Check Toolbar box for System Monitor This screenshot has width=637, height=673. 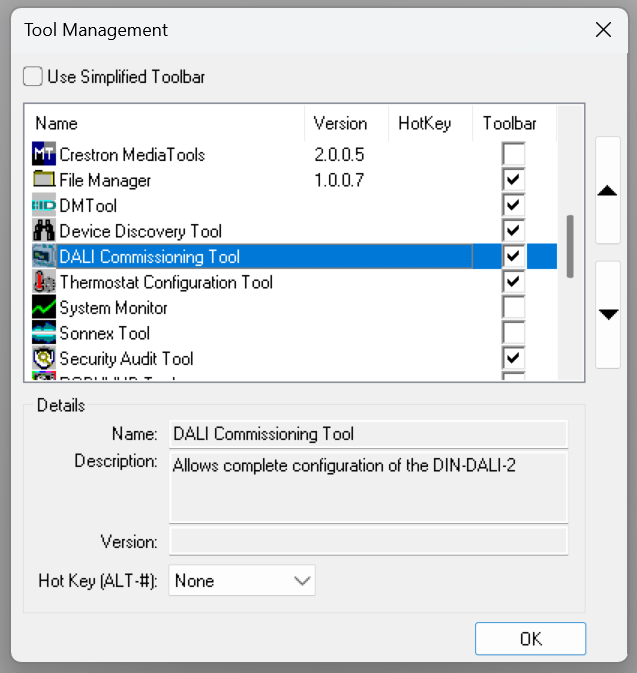pos(513,307)
